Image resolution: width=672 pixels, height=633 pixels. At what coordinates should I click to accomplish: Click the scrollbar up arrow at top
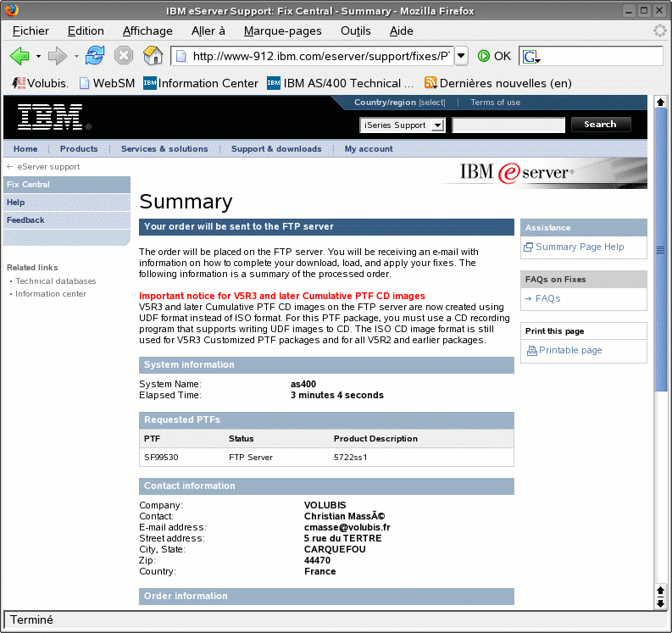(x=660, y=102)
